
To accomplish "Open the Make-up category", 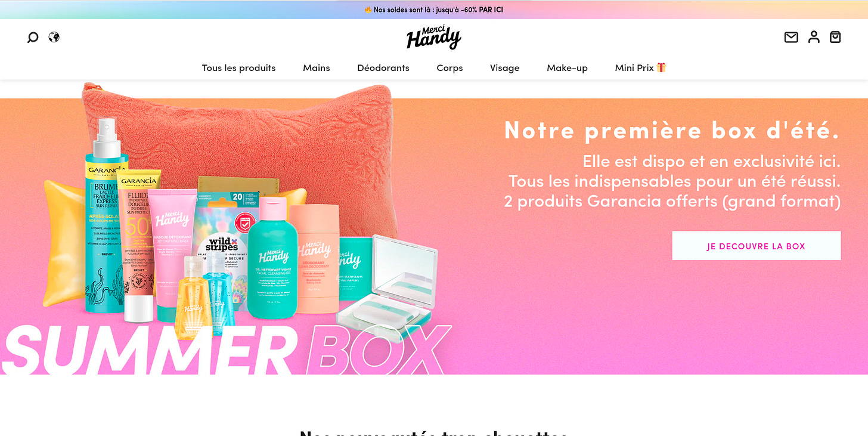I will (567, 68).
